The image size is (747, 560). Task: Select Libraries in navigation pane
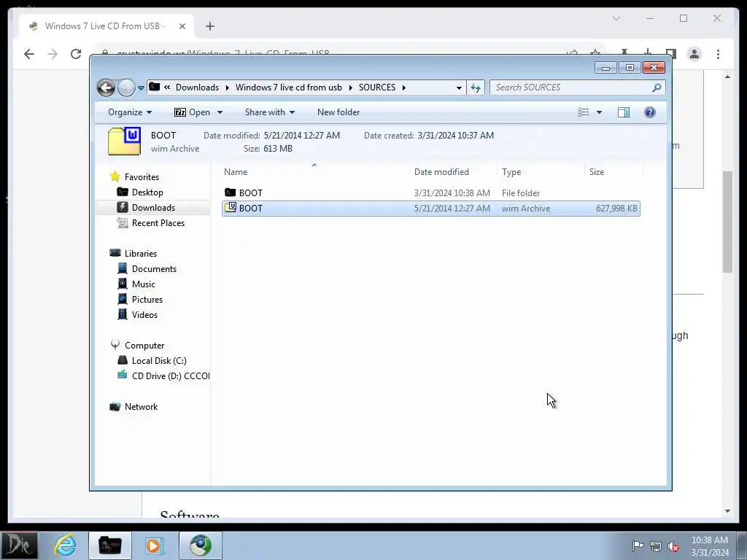pyautogui.click(x=141, y=254)
